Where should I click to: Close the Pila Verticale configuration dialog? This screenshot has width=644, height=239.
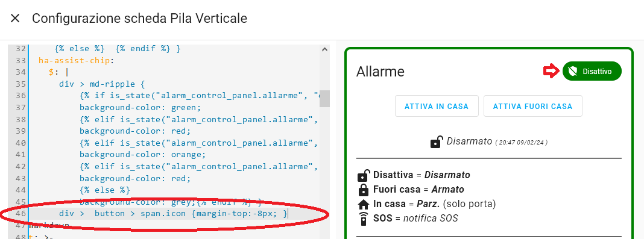tap(15, 19)
